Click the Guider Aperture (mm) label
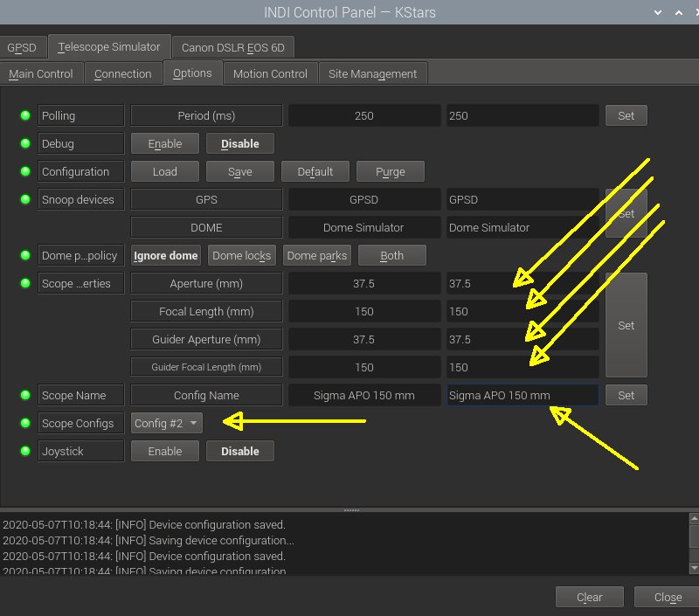The image size is (699, 616). (x=206, y=339)
